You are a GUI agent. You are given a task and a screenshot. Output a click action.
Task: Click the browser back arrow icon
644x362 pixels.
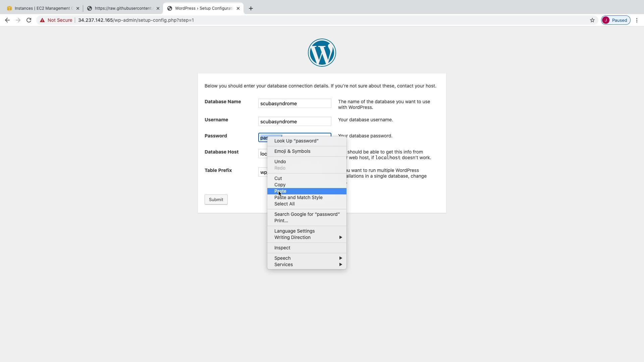coord(7,20)
